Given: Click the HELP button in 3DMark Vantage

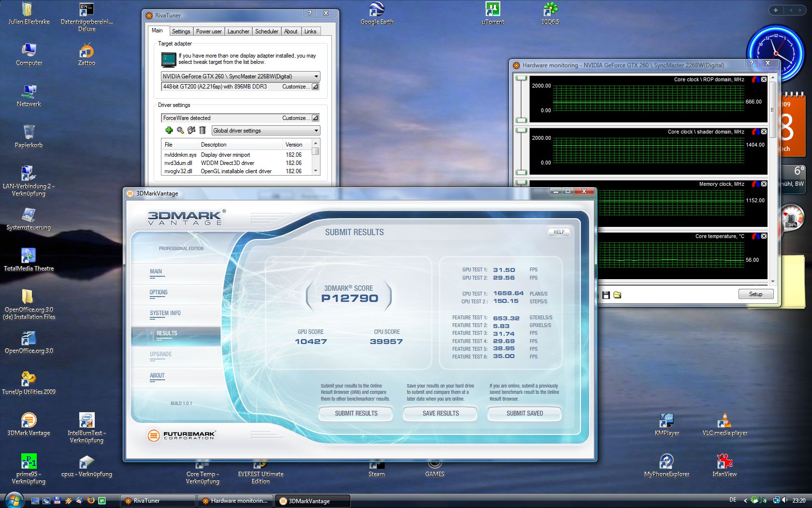Looking at the screenshot, I should point(559,232).
